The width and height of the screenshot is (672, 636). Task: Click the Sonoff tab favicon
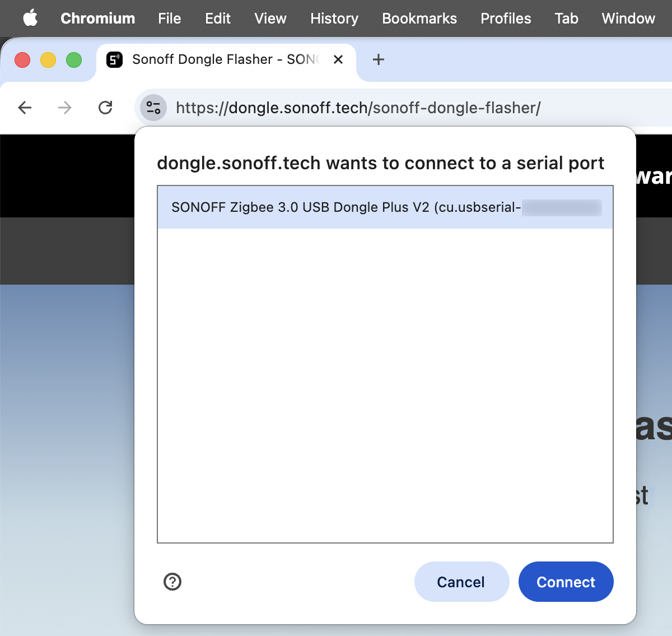[115, 59]
